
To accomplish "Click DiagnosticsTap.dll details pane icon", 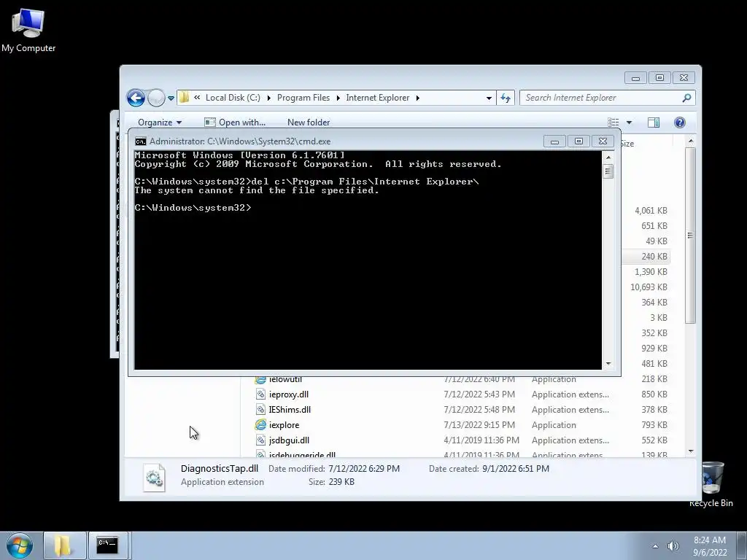I will click(154, 477).
